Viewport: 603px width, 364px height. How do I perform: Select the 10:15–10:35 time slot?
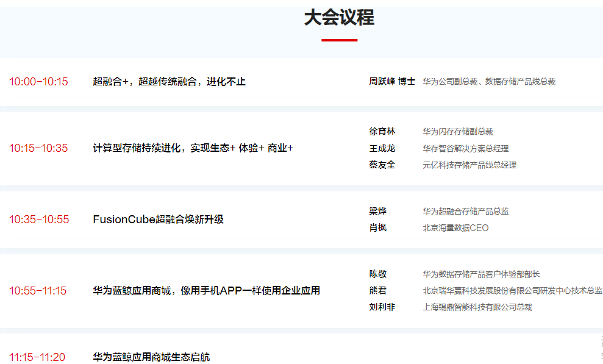tap(38, 148)
